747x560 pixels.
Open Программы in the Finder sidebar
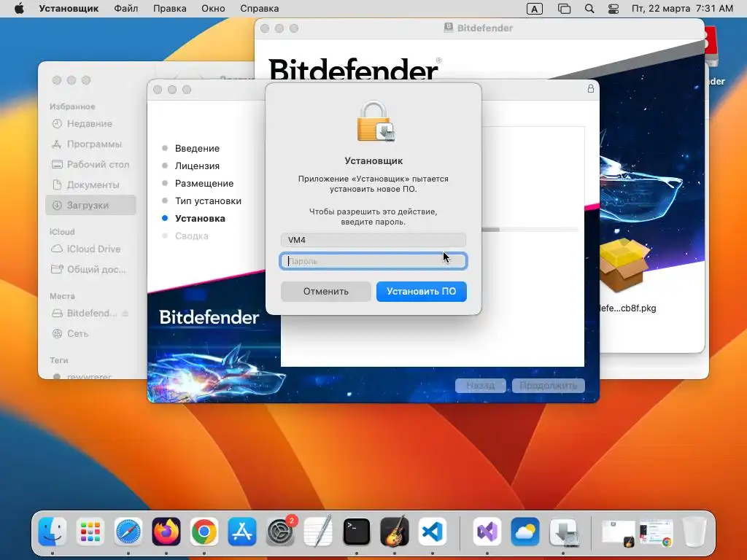(x=90, y=144)
